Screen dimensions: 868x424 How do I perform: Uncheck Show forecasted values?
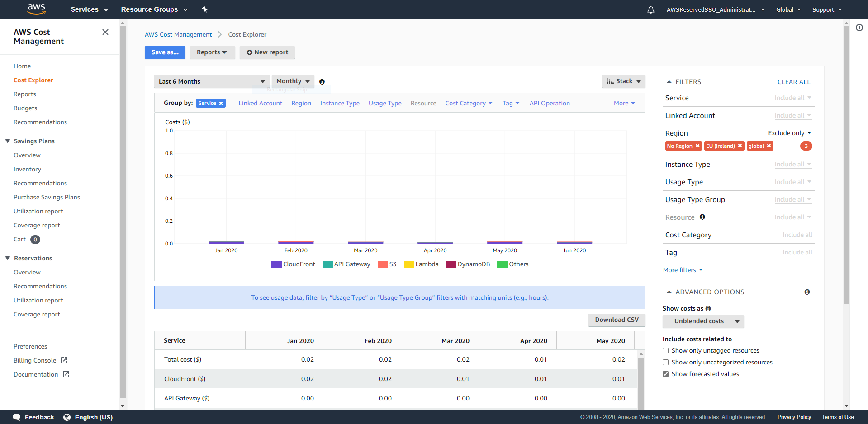coord(665,374)
